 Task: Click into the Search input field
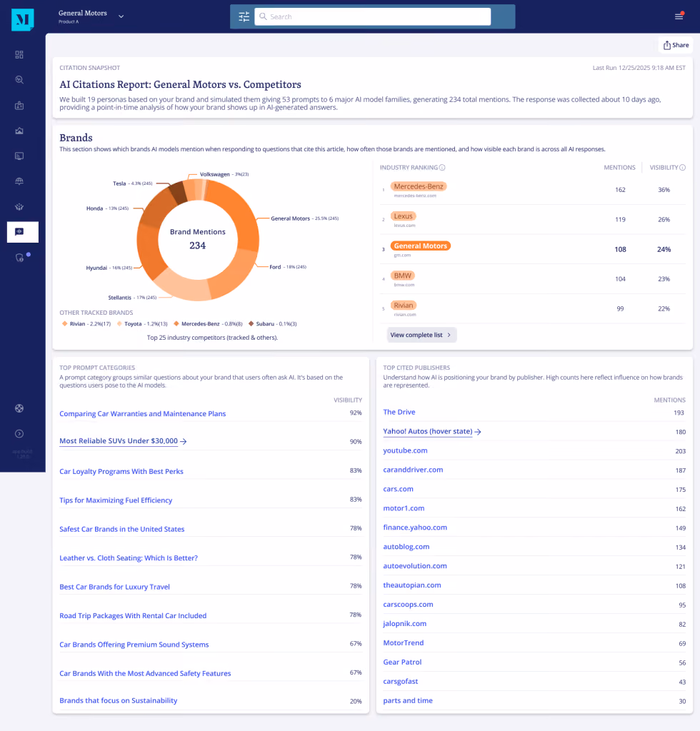373,17
